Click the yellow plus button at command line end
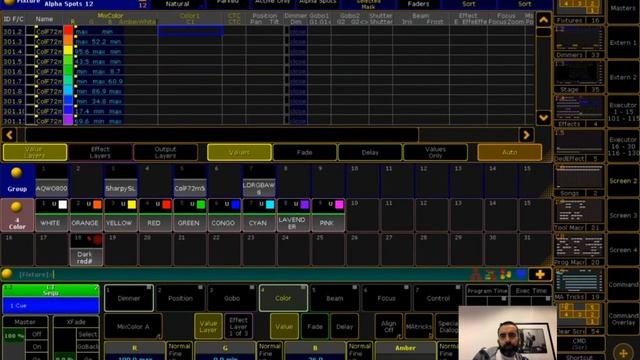The image size is (640, 360). pos(540,274)
